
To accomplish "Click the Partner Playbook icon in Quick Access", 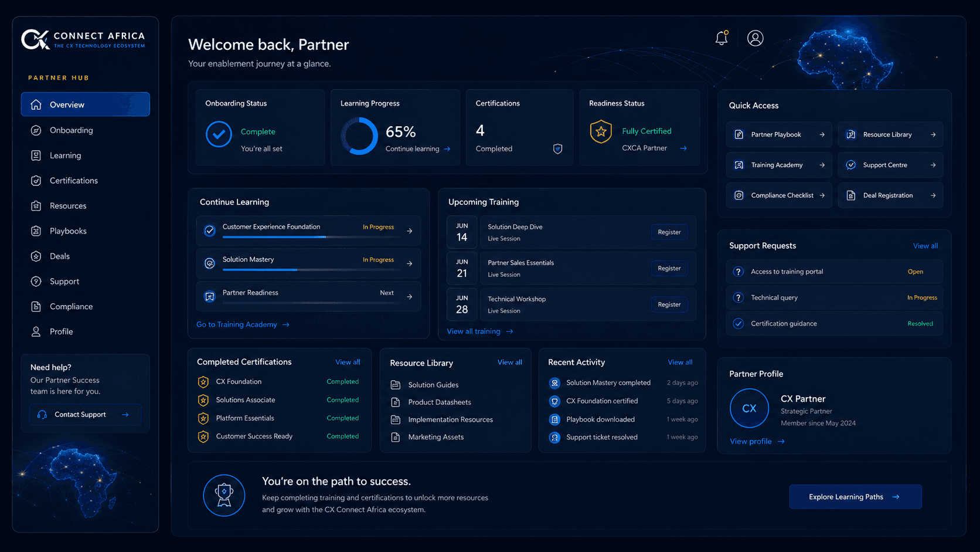I will point(739,135).
